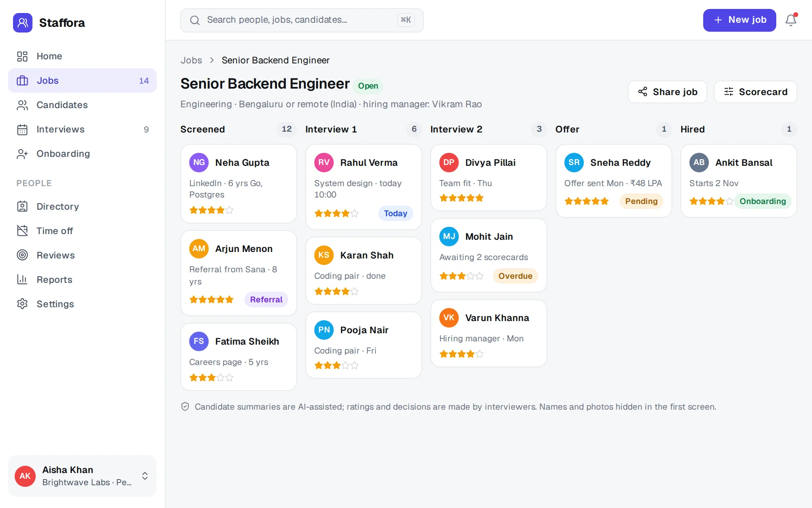The height and width of the screenshot is (508, 812).
Task: Click the Referral badge on Arjun Menon's card
Action: point(266,300)
